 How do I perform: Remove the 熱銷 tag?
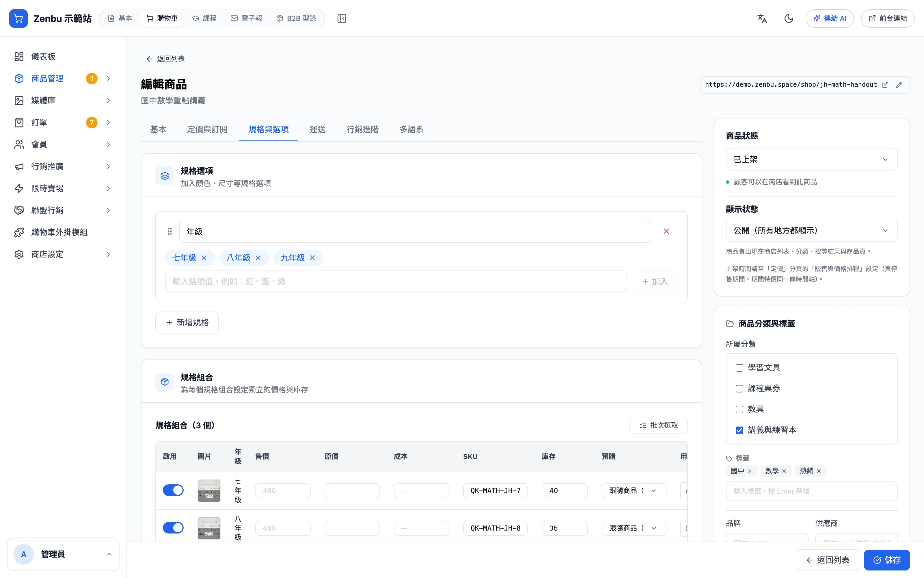pos(819,471)
